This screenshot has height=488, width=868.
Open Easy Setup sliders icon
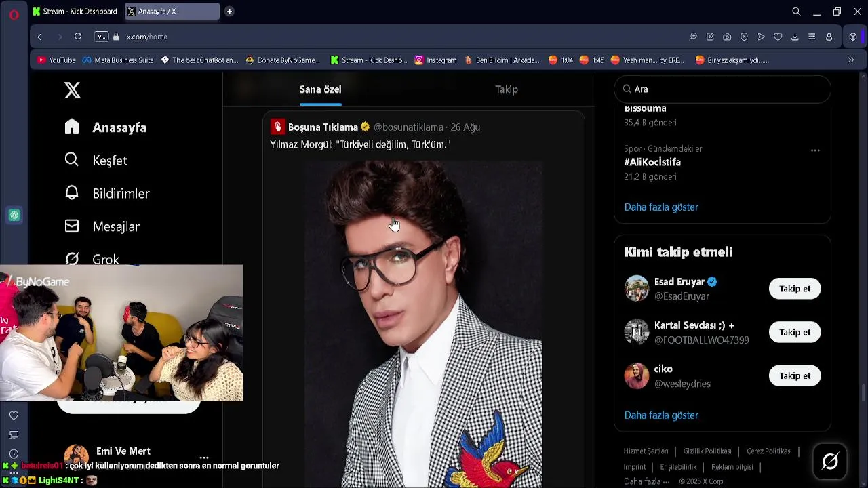812,37
